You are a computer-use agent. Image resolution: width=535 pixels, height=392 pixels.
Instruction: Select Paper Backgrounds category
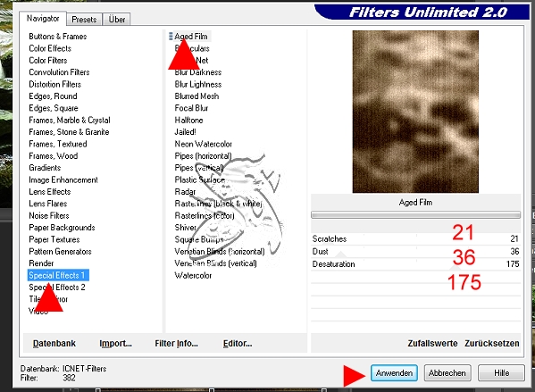click(x=62, y=227)
